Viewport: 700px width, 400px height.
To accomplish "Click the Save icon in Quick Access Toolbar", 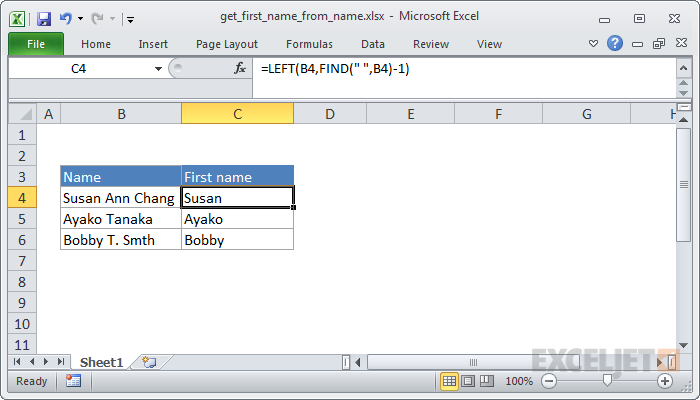I will [43, 18].
